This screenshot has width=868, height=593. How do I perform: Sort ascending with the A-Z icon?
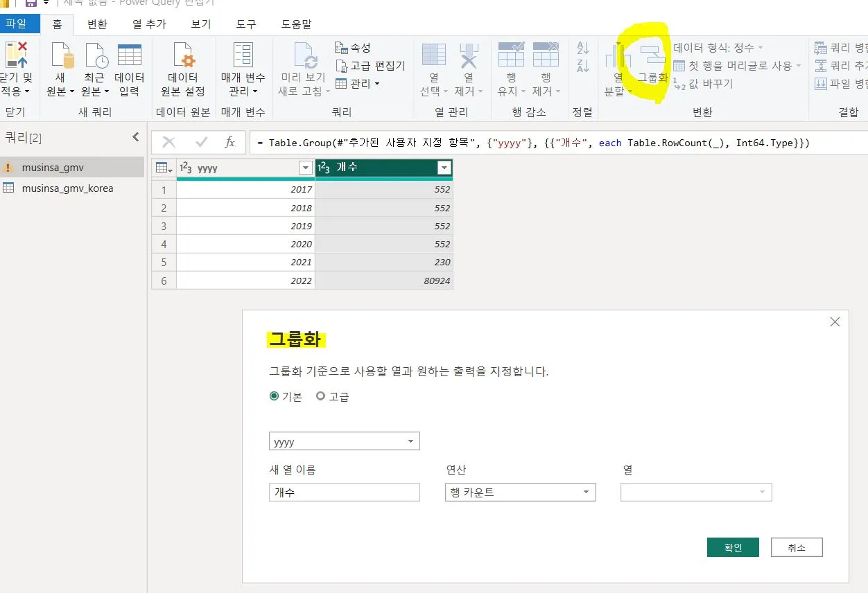click(582, 48)
